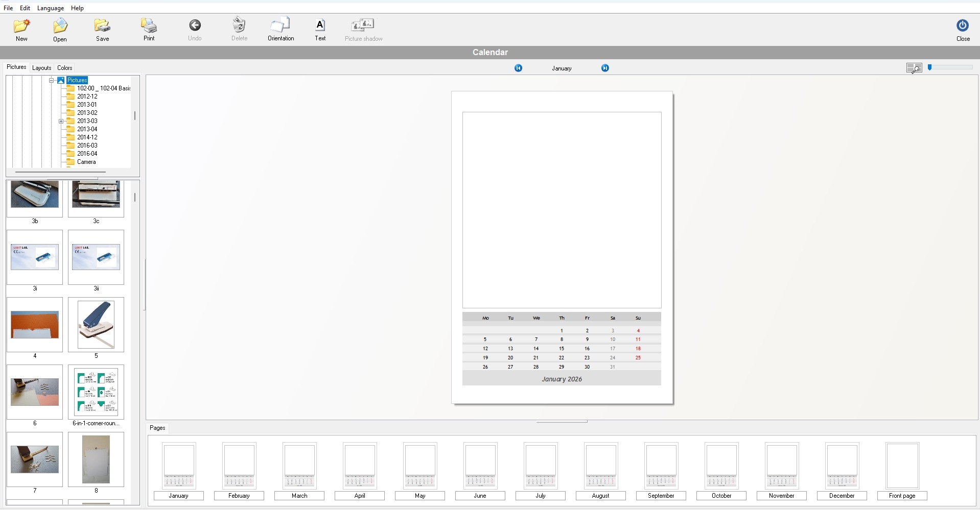Collapse the Pictures tree node

52,80
